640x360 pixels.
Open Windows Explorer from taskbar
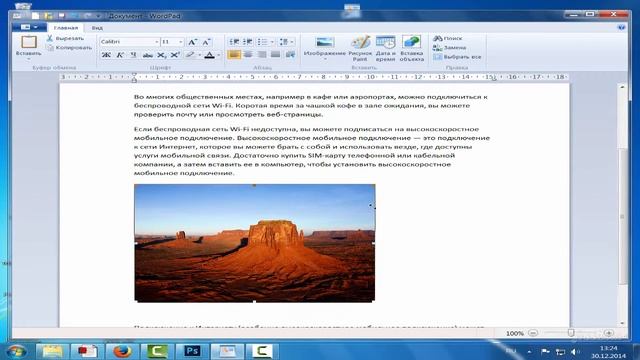(52, 351)
